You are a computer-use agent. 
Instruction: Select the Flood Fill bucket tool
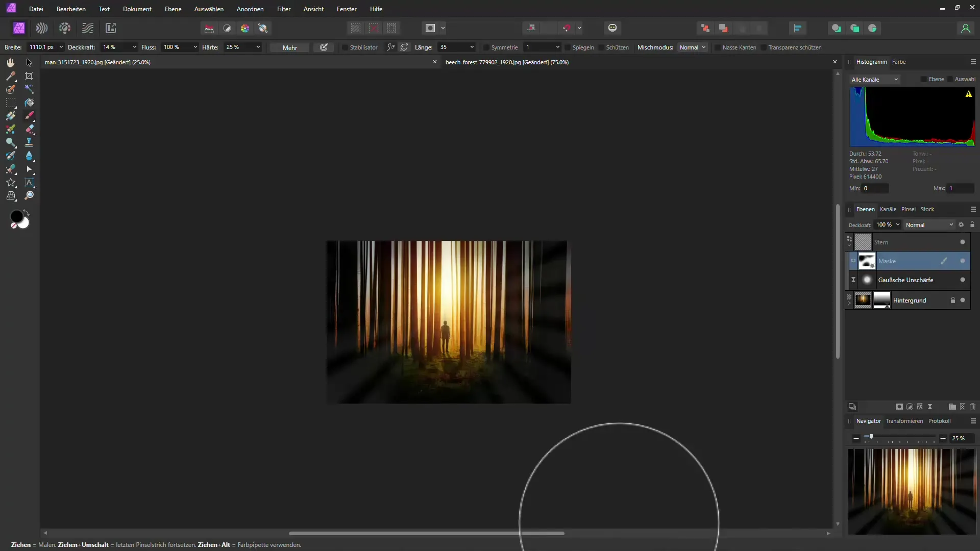click(x=29, y=103)
